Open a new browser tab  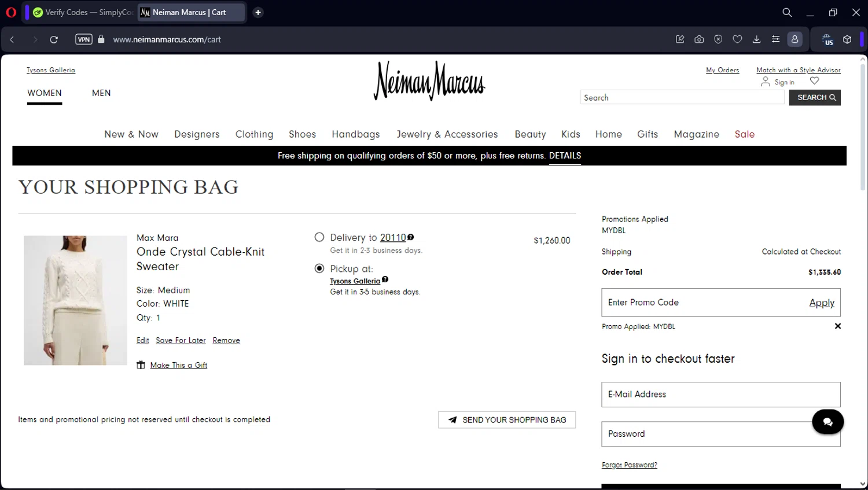point(258,12)
